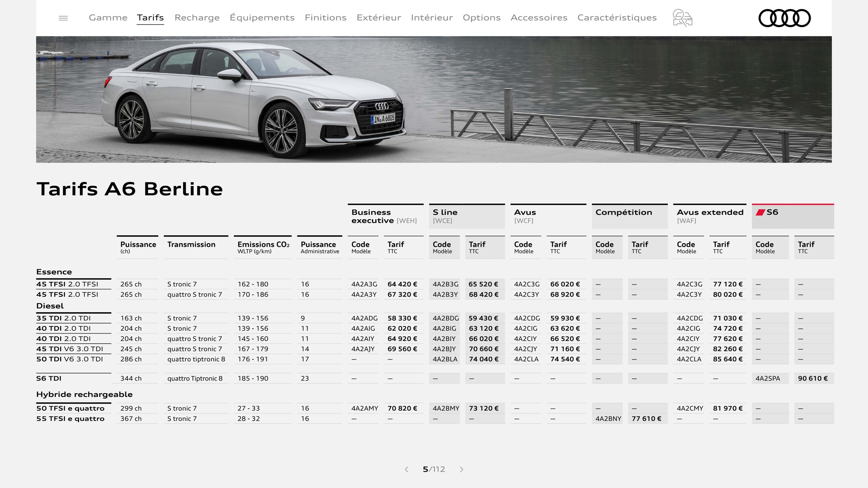Click the 185 - 190 emissions value
Screen dimensions: 868x488
tap(253, 379)
